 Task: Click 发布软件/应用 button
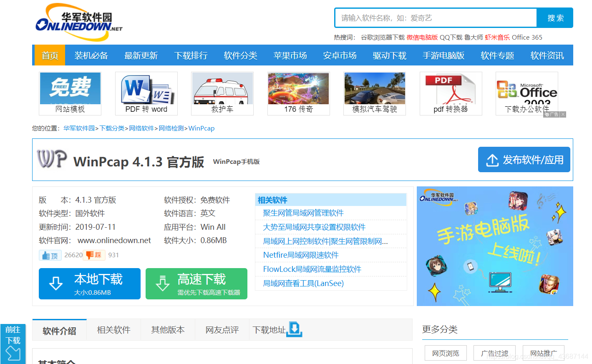pos(524,160)
